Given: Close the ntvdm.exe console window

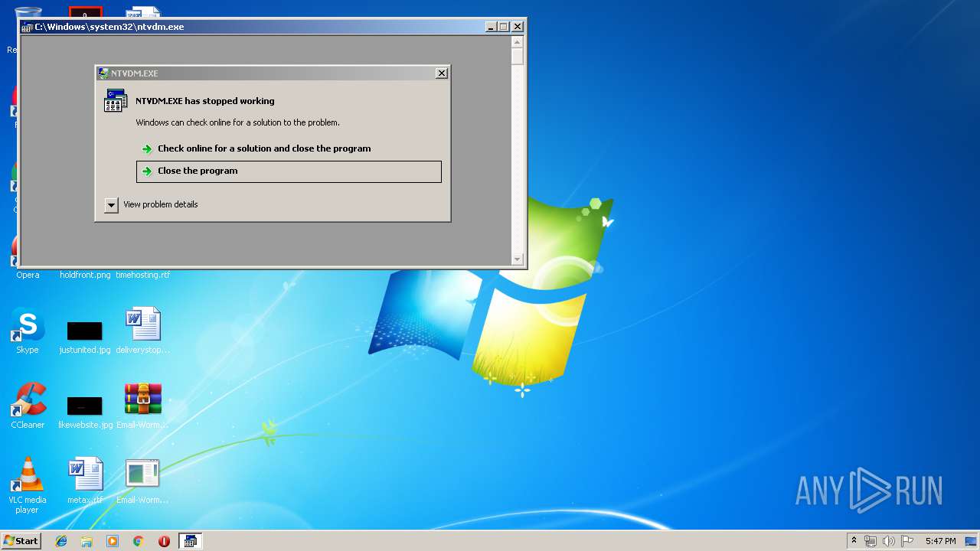Looking at the screenshot, I should tap(518, 27).
